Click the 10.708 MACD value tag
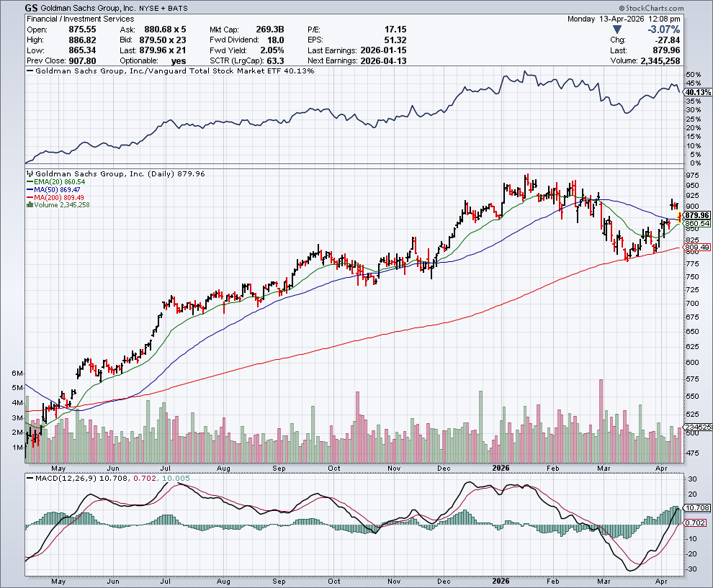Viewport: 713px width, 588px height. [x=696, y=507]
